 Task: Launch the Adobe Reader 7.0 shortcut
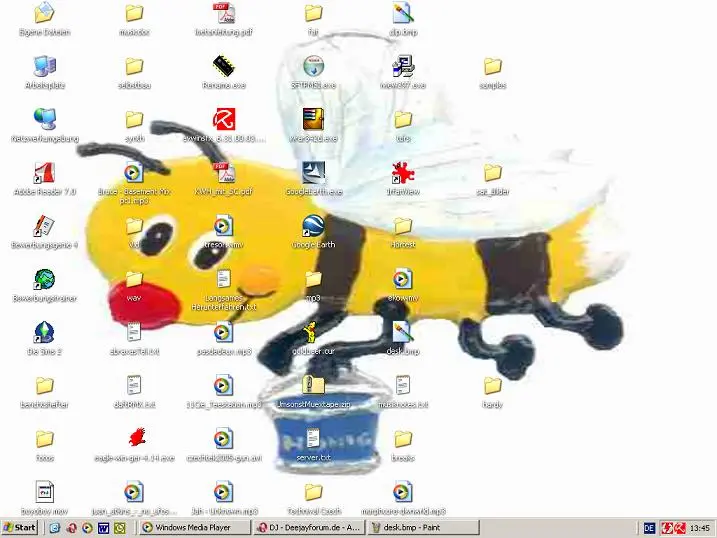44,173
